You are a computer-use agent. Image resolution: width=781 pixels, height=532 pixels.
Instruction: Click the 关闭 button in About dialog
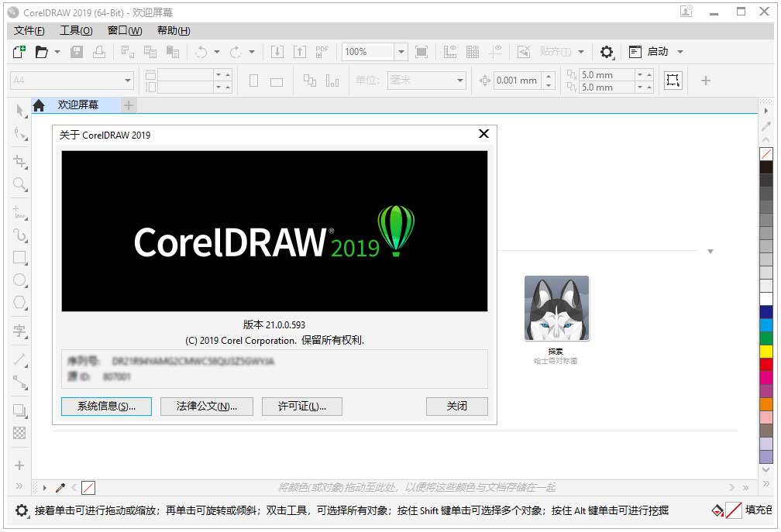pos(457,407)
